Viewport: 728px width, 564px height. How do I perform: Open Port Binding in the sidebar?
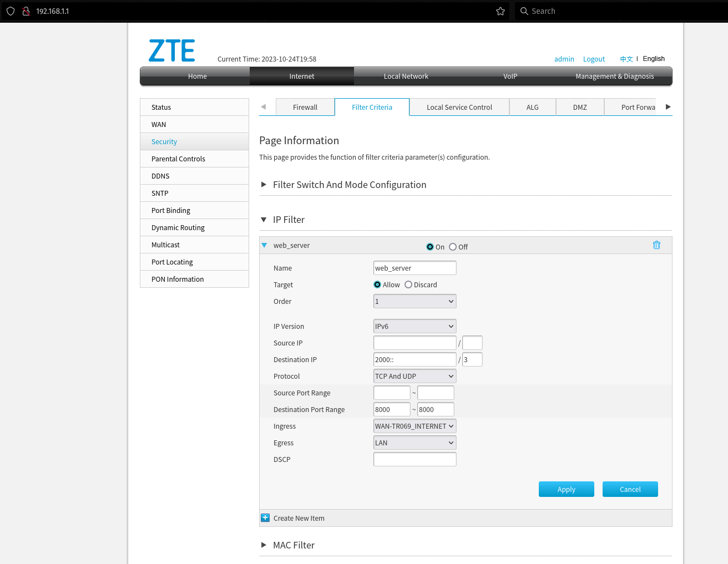pyautogui.click(x=194, y=210)
